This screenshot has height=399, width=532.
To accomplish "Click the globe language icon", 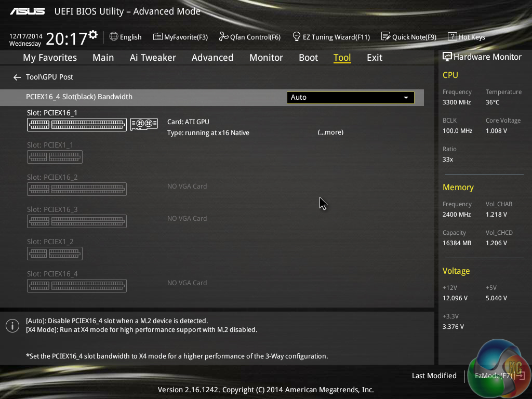I will 114,36.
